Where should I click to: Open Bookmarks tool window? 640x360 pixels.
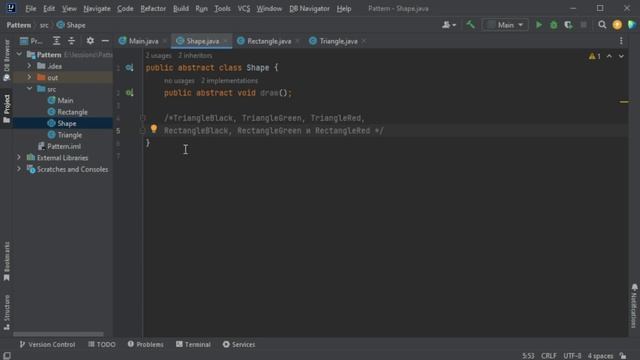pyautogui.click(x=7, y=261)
